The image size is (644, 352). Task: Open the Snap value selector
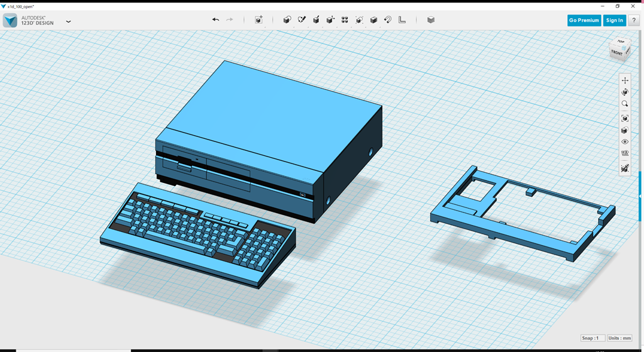(x=592, y=338)
